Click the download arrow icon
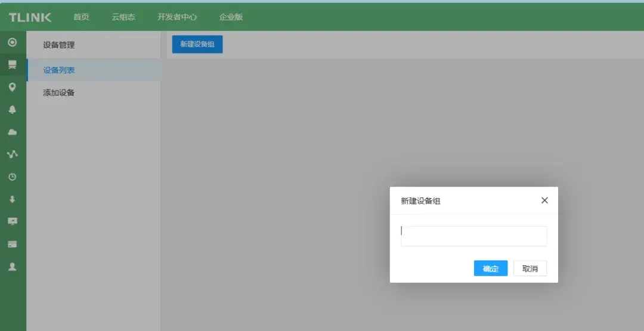The height and width of the screenshot is (331, 644). (x=13, y=199)
